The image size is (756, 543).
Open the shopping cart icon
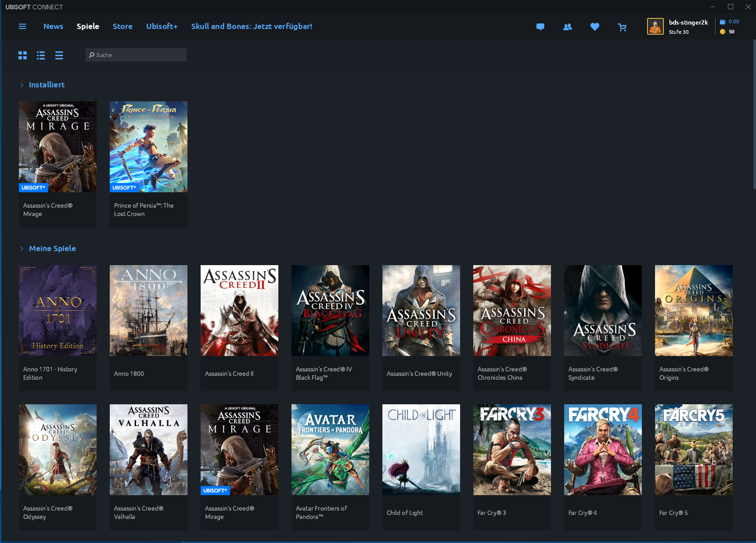(x=622, y=27)
